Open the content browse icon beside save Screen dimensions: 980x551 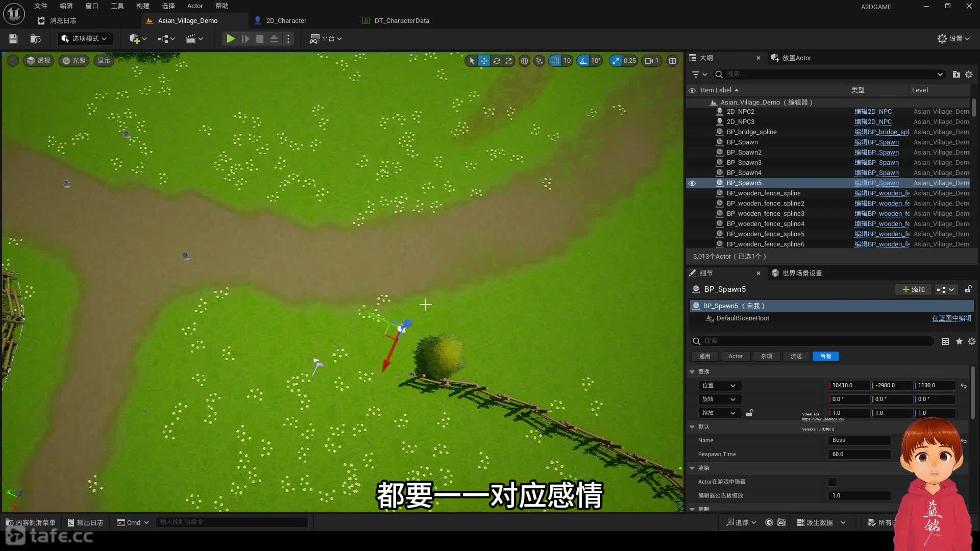pyautogui.click(x=35, y=39)
